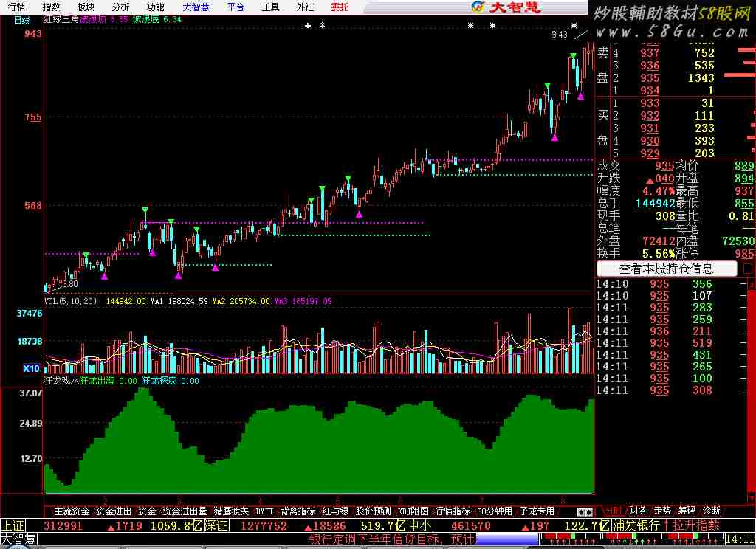This screenshot has width=756, height=549.
Task: Click the 中小 index in status bar
Action: [420, 525]
